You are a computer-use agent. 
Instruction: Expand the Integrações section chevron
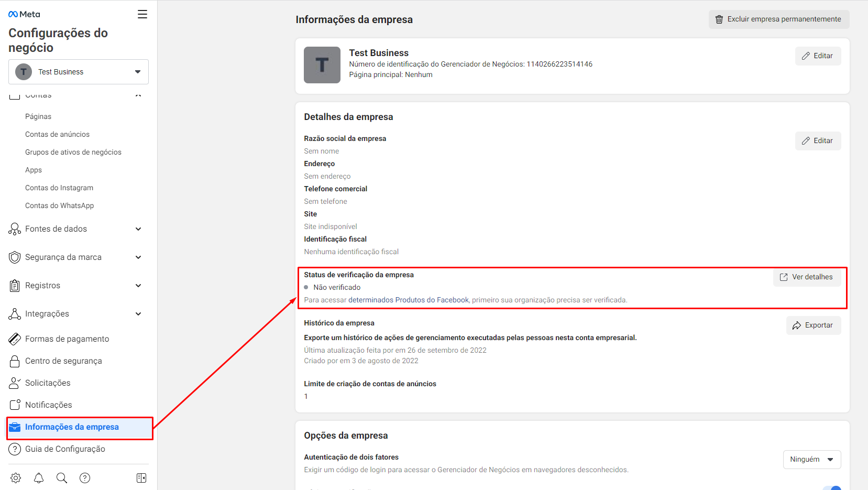[138, 314]
